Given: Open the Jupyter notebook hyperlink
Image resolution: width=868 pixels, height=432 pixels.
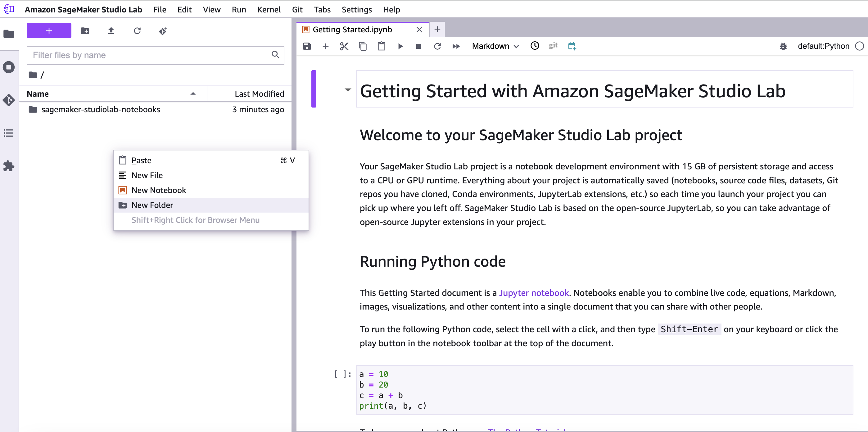Looking at the screenshot, I should (534, 293).
